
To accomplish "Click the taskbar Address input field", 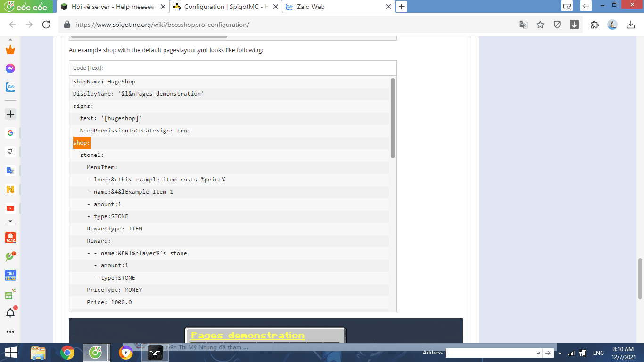I will [x=490, y=353].
